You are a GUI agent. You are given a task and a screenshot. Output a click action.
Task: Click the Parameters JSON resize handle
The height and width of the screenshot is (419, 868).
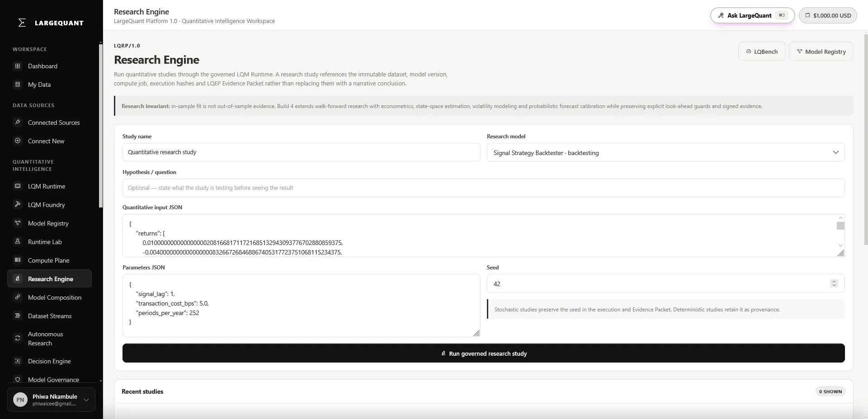(476, 333)
